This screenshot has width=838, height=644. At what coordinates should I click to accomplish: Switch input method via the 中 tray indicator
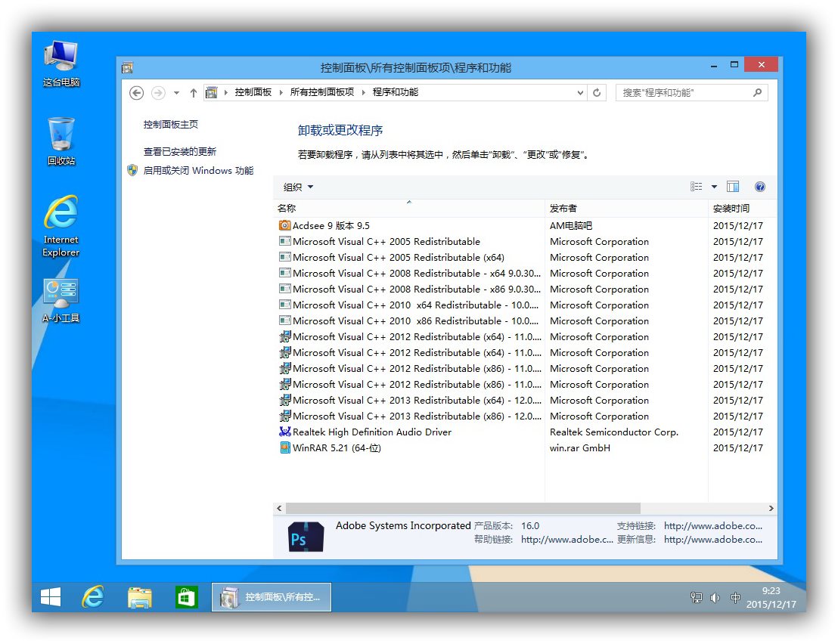tap(735, 598)
